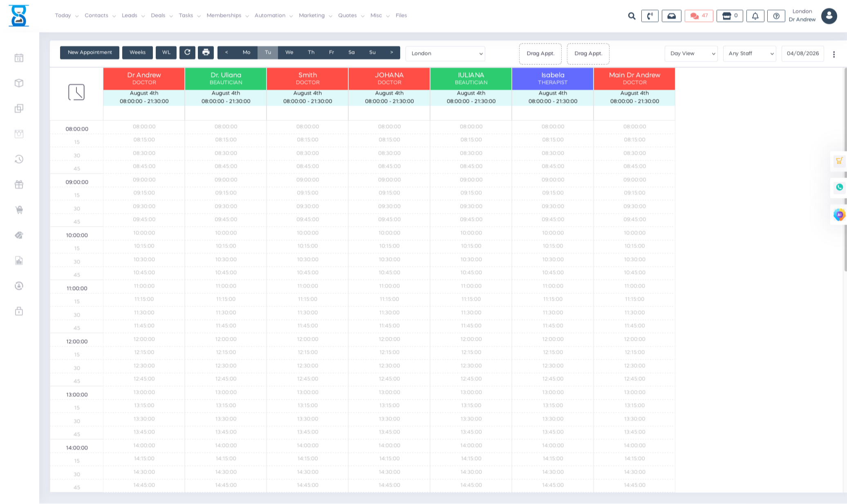The width and height of the screenshot is (847, 504).
Task: Open the help question mark button
Action: pos(776,16)
